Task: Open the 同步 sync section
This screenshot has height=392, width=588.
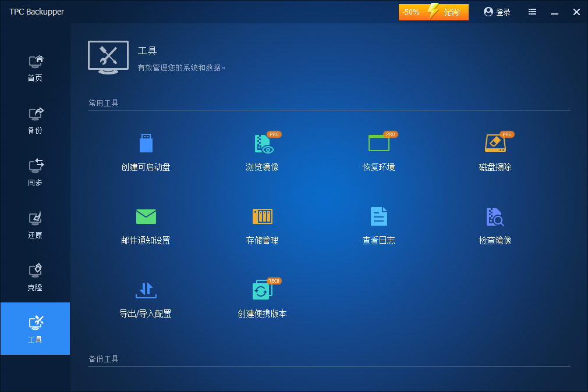Action: point(36,173)
